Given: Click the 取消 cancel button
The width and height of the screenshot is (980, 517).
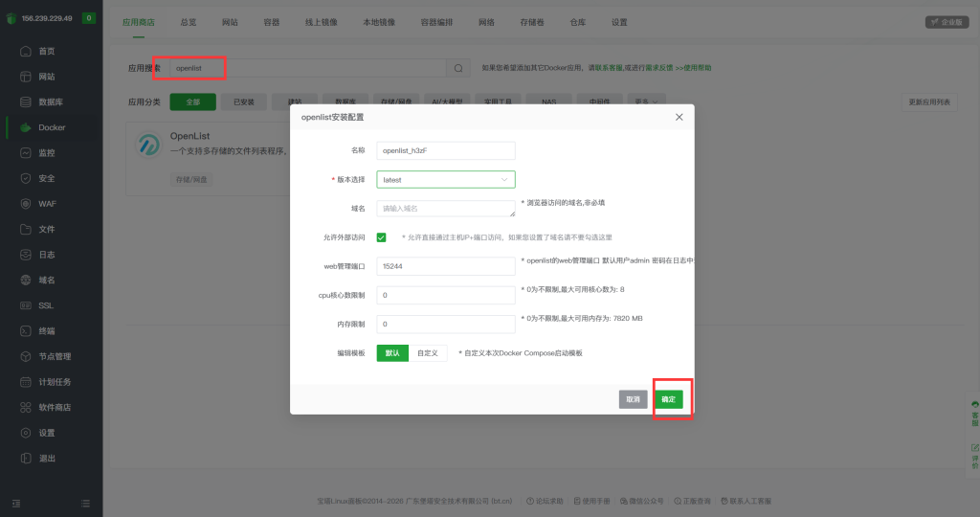Looking at the screenshot, I should pos(634,399).
